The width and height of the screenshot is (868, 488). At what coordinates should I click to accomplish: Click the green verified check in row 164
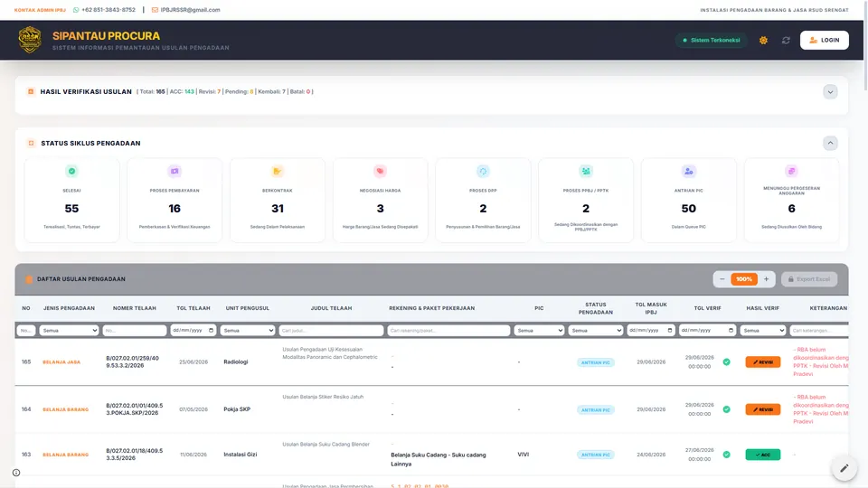coord(726,409)
